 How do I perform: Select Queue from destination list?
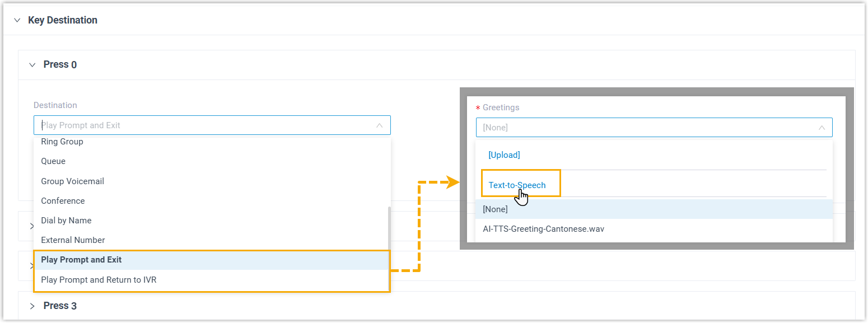click(53, 161)
